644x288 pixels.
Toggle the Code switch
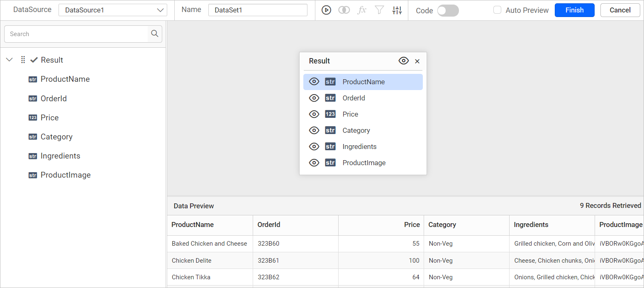click(x=448, y=11)
